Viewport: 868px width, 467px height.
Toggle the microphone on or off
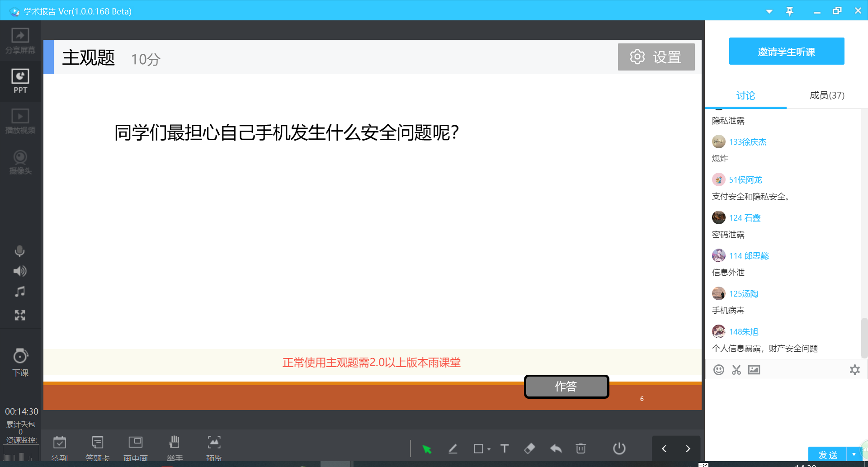coord(20,251)
